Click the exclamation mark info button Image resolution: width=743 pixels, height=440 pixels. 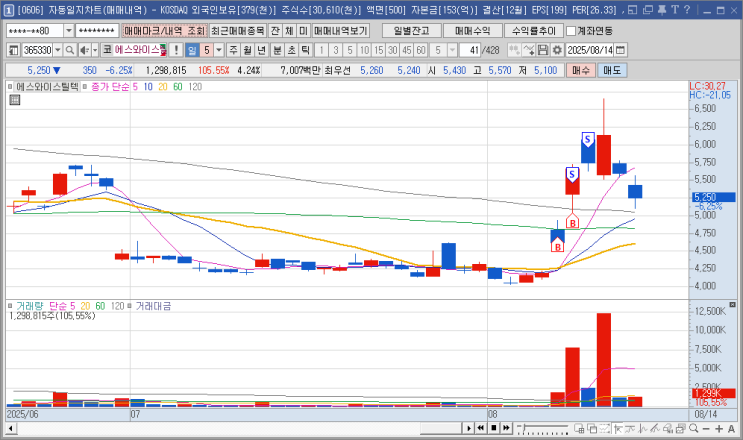(x=176, y=50)
